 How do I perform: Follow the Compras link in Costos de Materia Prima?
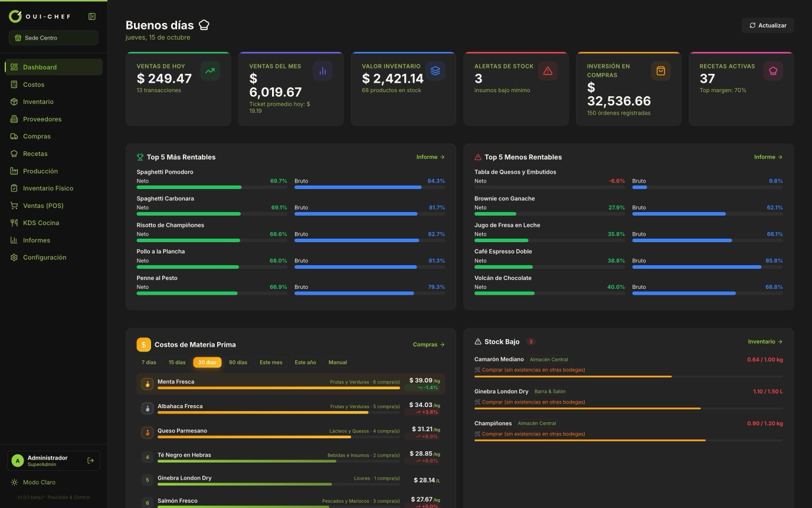(429, 344)
